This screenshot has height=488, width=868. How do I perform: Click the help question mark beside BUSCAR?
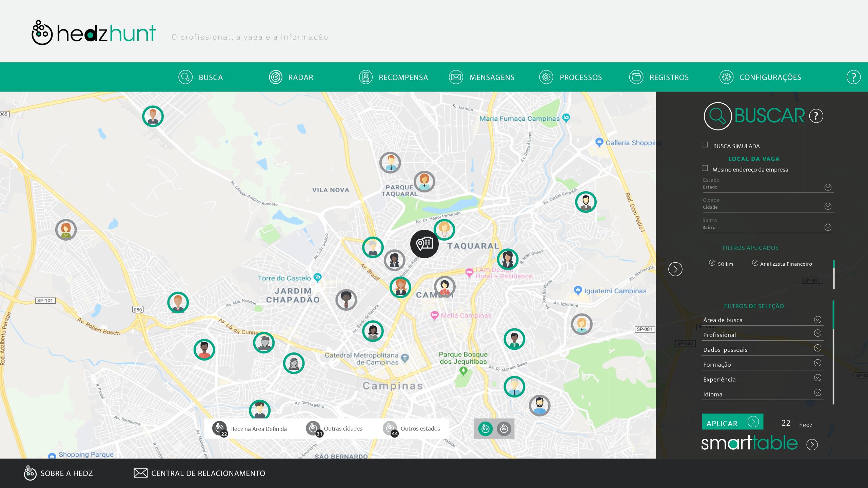[x=816, y=116]
